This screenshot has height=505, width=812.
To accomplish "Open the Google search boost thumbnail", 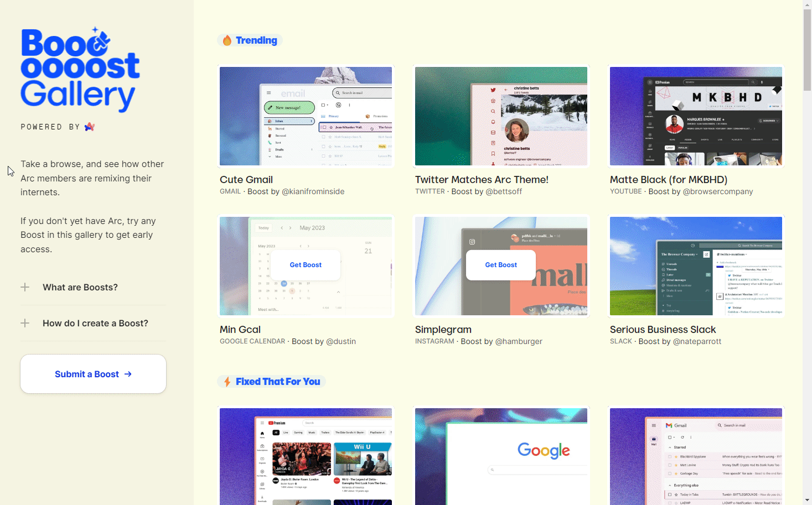I will [x=501, y=456].
